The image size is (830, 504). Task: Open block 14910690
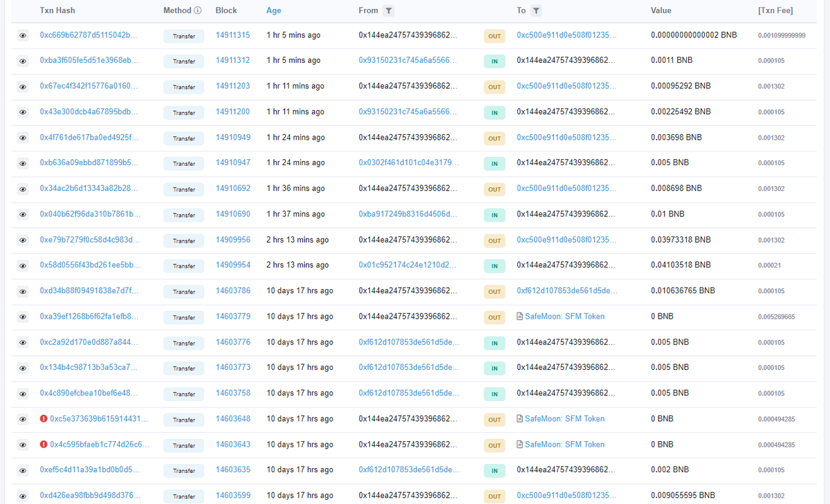(x=233, y=214)
